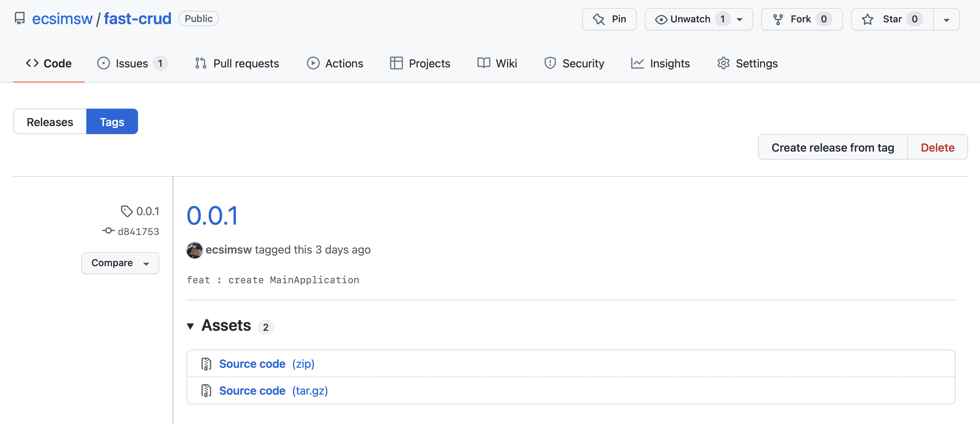Viewport: 980px width, 424px height.
Task: Go to the Issues tab
Action: point(132,64)
